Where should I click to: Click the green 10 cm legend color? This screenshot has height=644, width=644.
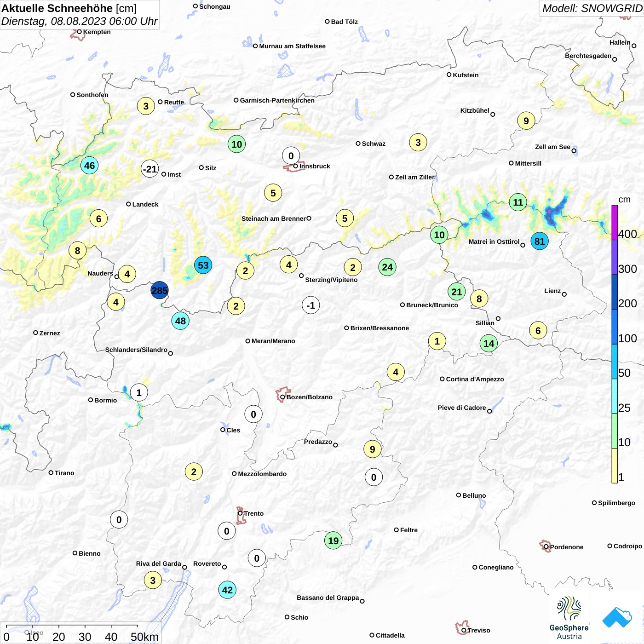[x=615, y=431]
